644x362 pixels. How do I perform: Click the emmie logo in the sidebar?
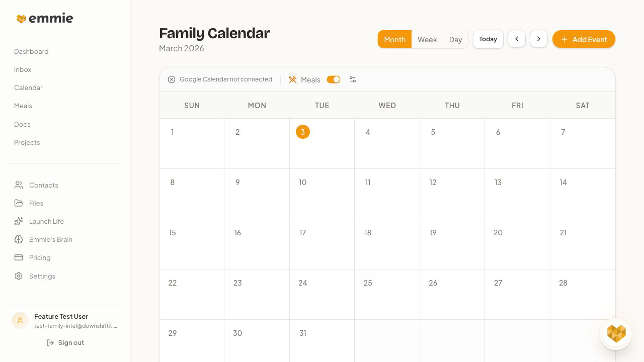pyautogui.click(x=44, y=18)
